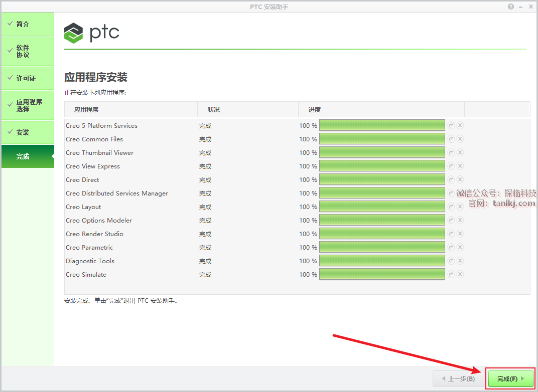The image size is (538, 392).
Task: Select the active 完成 sidebar step
Action: pyautogui.click(x=28, y=156)
